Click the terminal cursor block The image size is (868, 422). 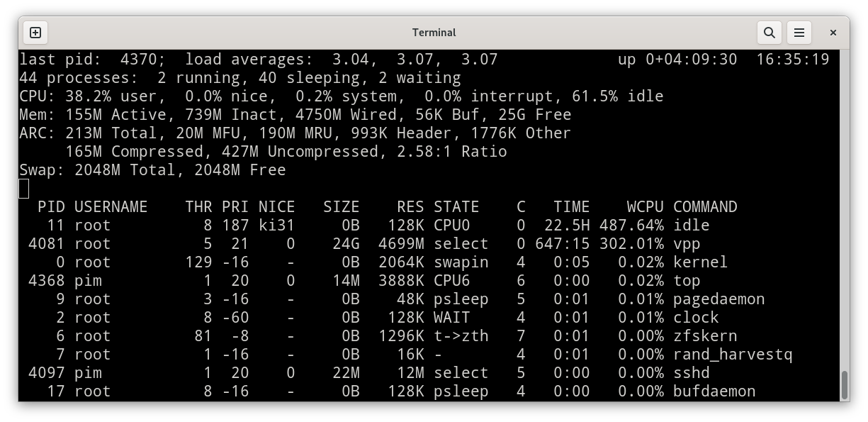[x=24, y=189]
